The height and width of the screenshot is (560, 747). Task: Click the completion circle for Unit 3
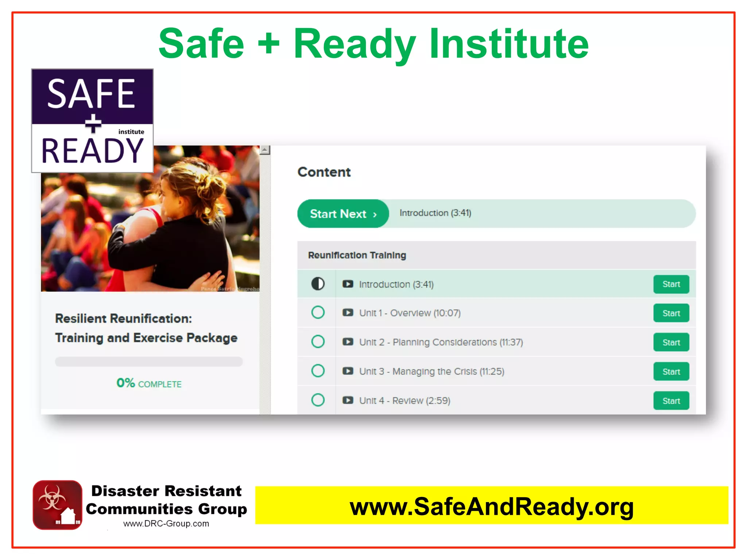coord(318,371)
